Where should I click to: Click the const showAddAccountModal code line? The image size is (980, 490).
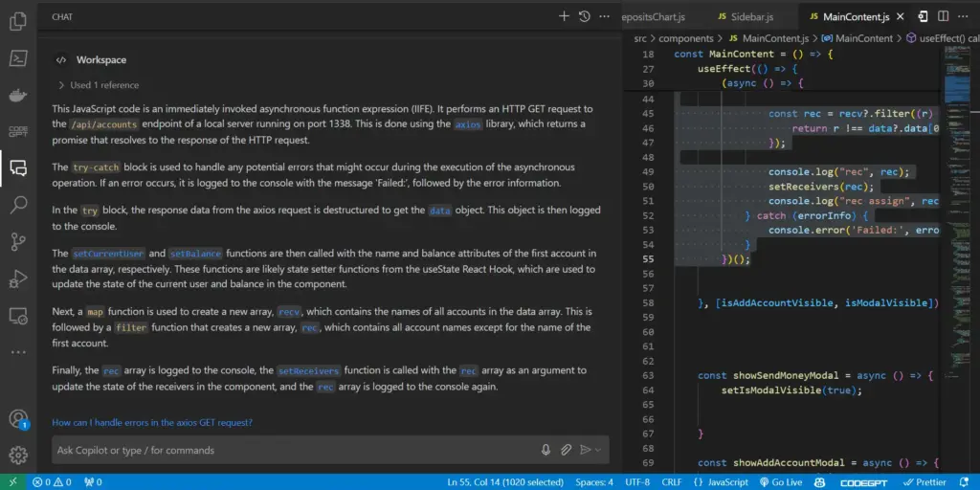click(x=818, y=463)
